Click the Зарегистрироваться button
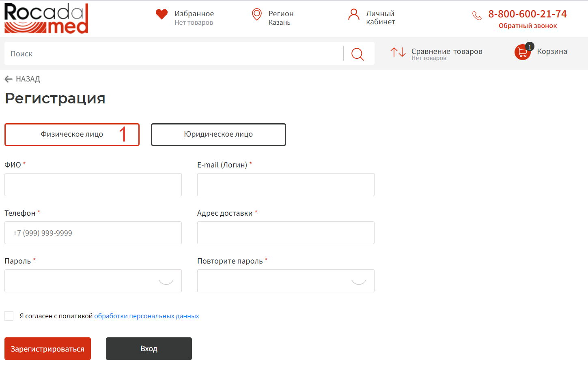The height and width of the screenshot is (371, 588). pos(47,349)
